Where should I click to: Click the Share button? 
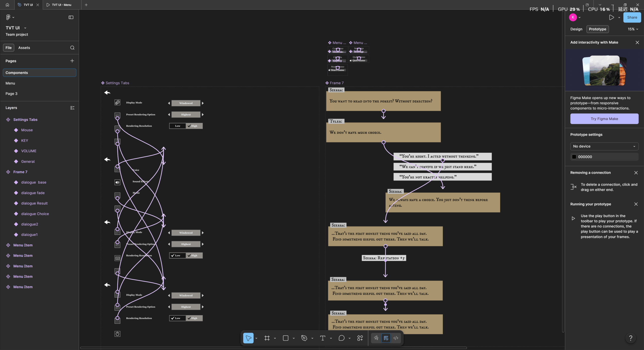click(x=632, y=17)
